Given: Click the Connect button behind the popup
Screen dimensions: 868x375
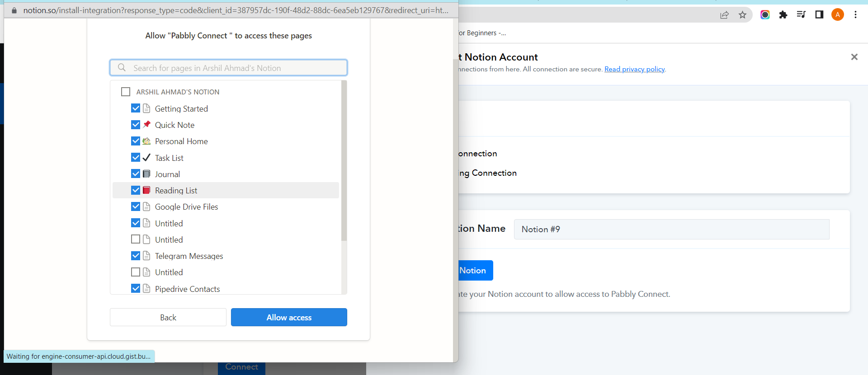Looking at the screenshot, I should (242, 368).
